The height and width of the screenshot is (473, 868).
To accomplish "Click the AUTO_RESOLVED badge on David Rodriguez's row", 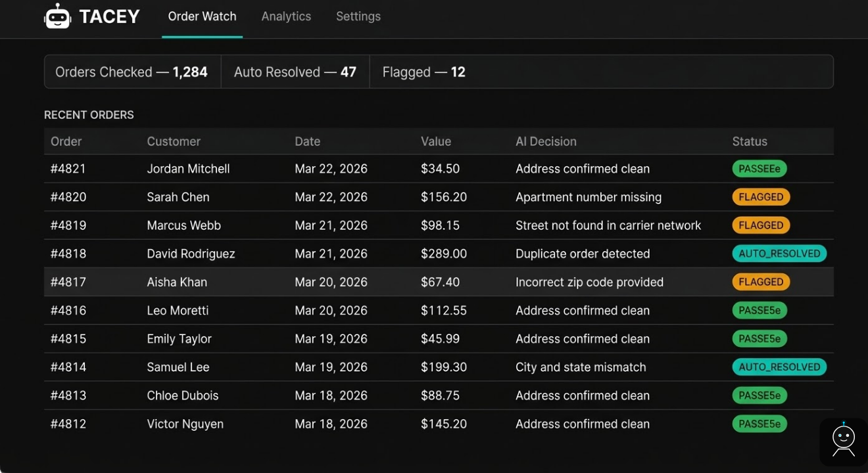I will [779, 254].
